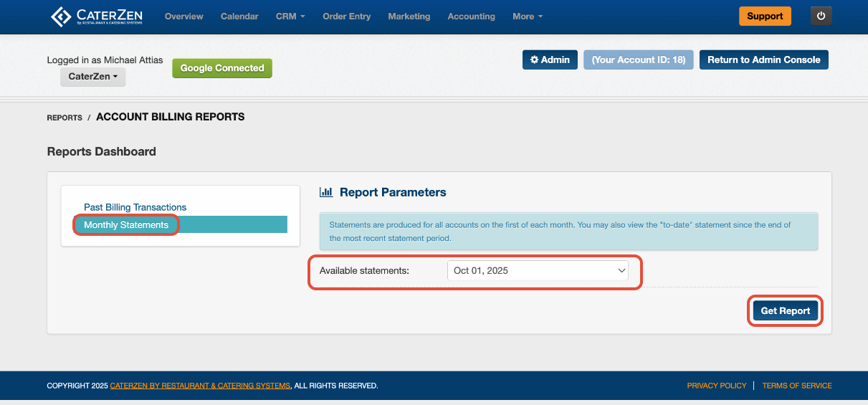Screen dimensions: 868x405
Task: Open the Marketing menu item
Action: pyautogui.click(x=409, y=16)
